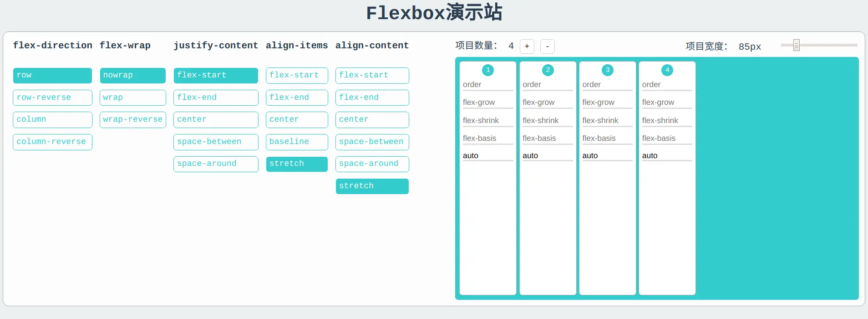Focus the flex-grow field of item 3

[607, 103]
